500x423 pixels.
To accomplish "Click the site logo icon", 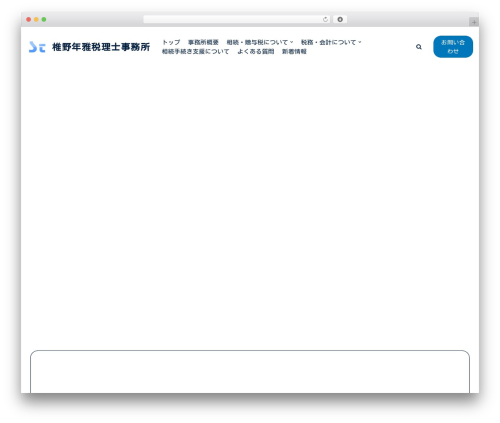I will 37,47.
